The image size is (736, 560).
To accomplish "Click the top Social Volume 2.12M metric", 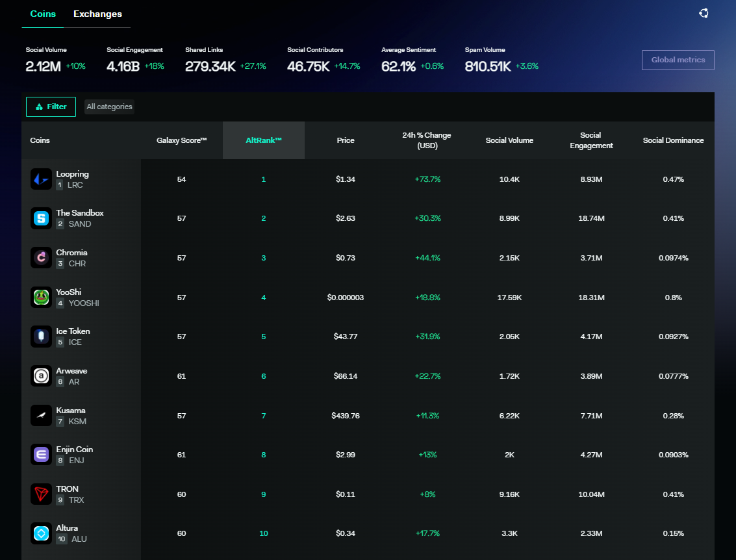I will [55, 60].
